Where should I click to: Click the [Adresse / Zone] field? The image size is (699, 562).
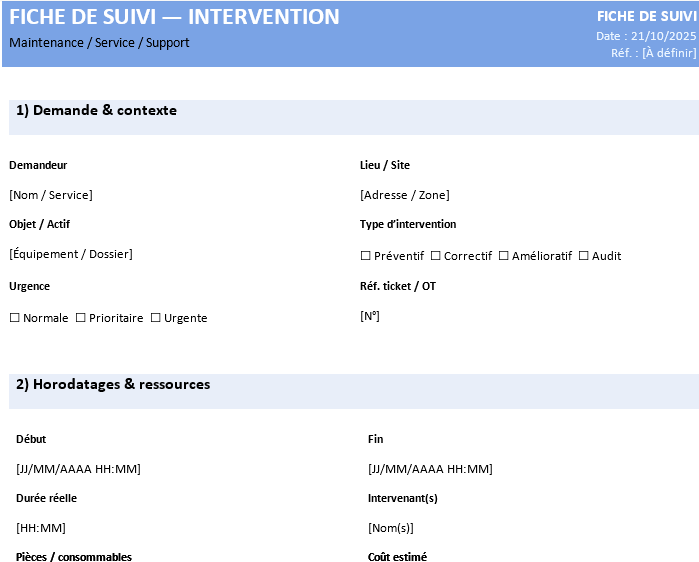[404, 195]
